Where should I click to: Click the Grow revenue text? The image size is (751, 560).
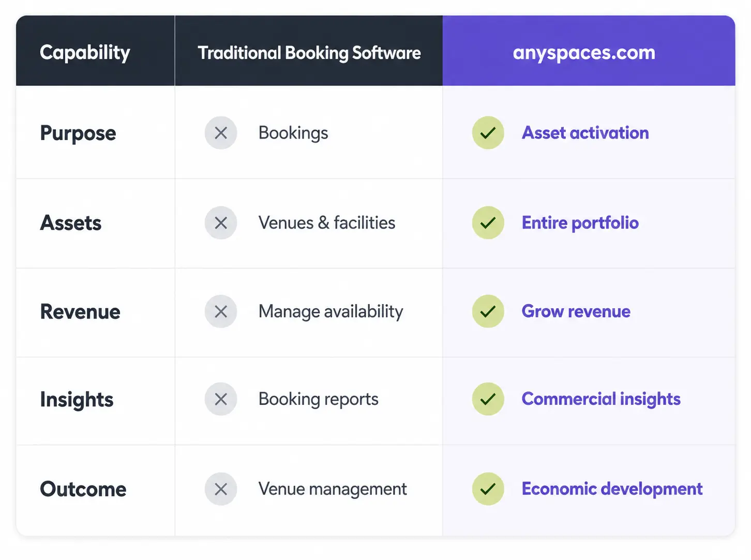pyautogui.click(x=576, y=311)
